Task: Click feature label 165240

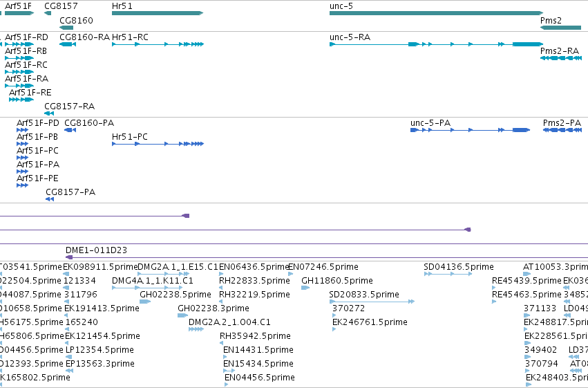Action: (x=82, y=322)
